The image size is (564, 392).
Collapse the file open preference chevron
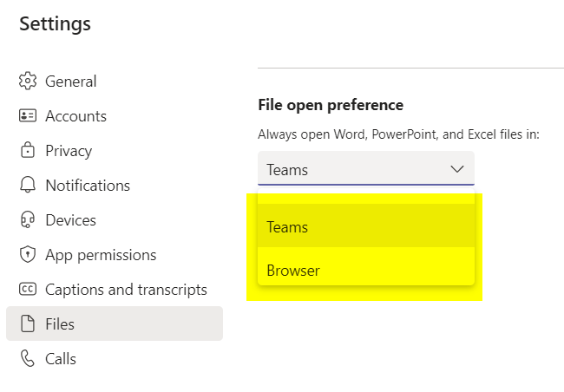pos(457,170)
